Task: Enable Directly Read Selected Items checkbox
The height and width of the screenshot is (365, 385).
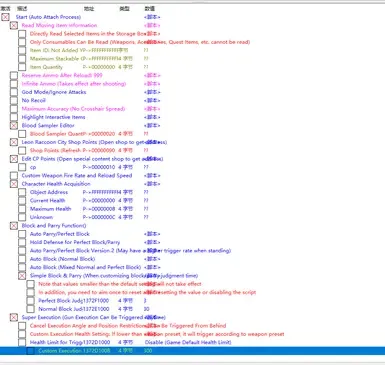Action: [22, 34]
